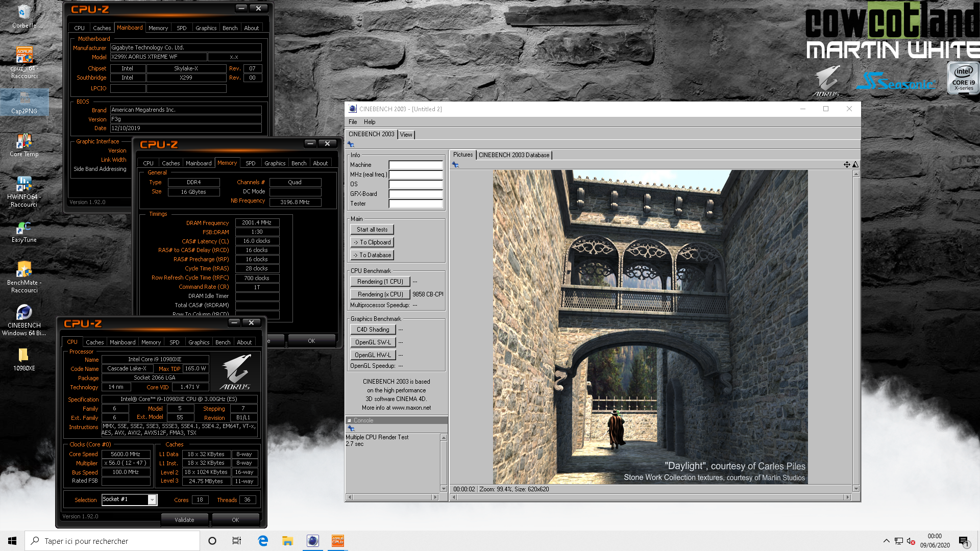Click the move view crosshair icon

pos(847,164)
